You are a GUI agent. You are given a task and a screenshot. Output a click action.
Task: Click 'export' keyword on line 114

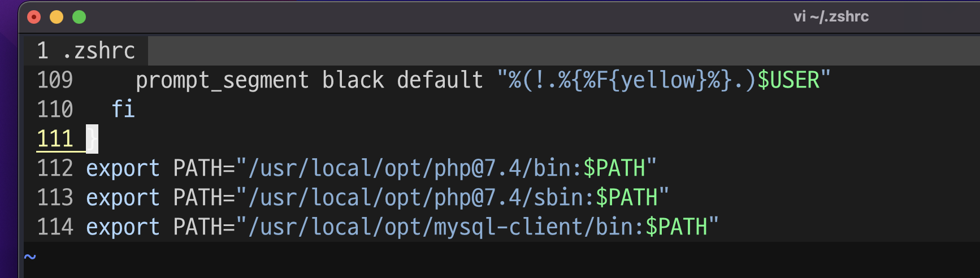point(123,228)
